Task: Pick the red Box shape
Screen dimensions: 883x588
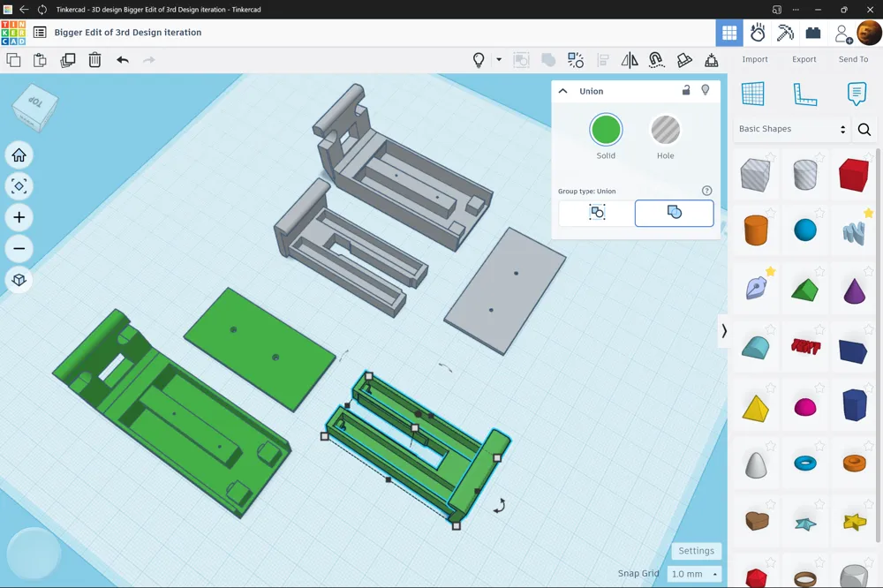Action: click(854, 175)
